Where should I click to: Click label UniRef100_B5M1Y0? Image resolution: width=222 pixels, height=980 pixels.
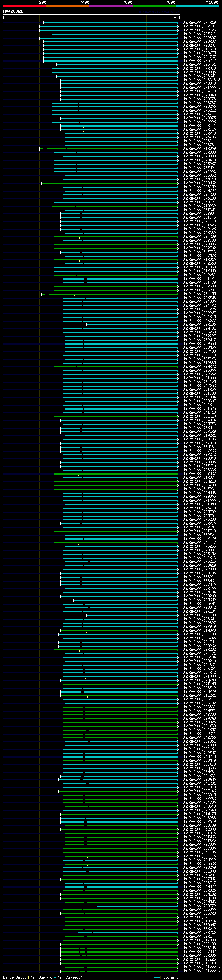pos(199,179)
